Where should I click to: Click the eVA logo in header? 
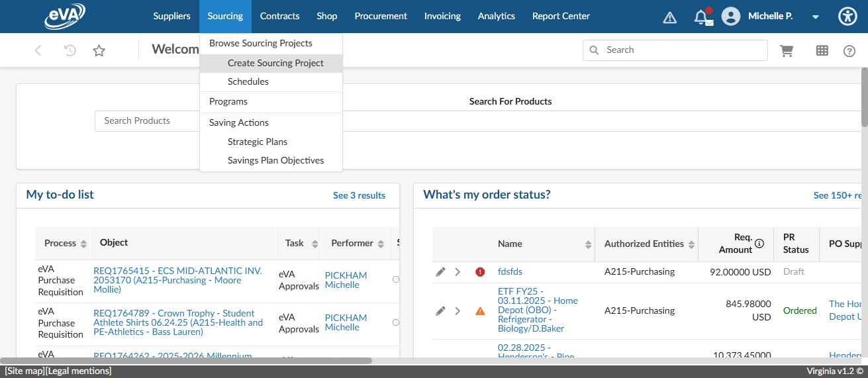65,17
